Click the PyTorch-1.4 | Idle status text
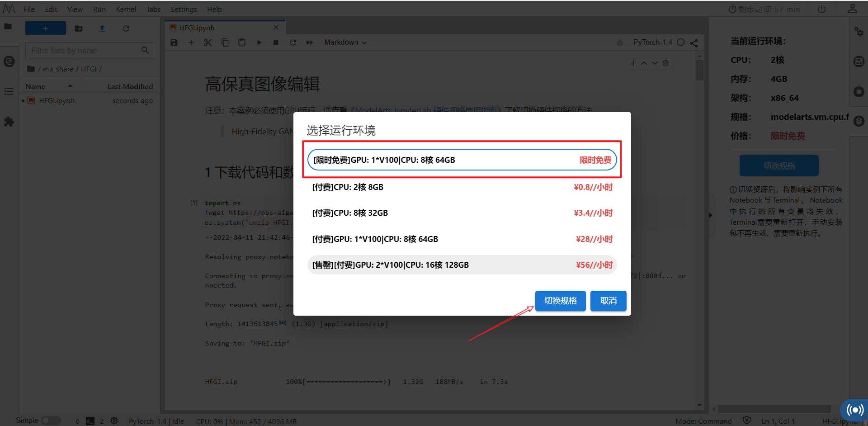The height and width of the screenshot is (426, 868). coord(156,421)
